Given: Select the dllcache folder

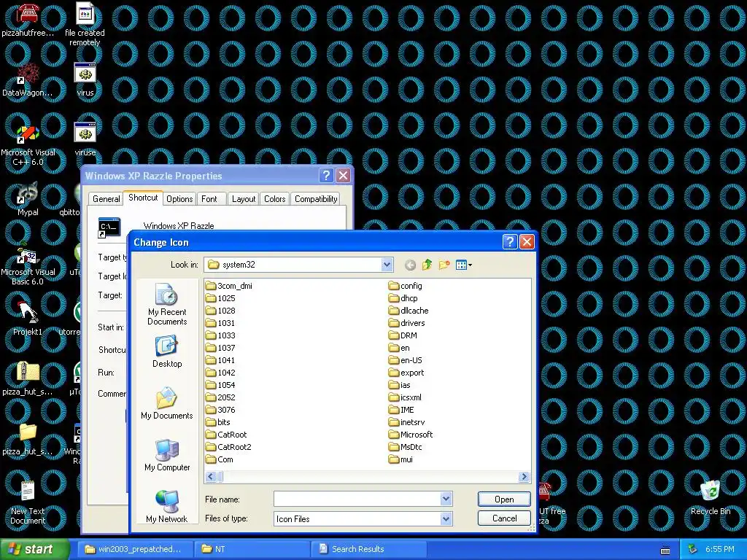Looking at the screenshot, I should 409,311.
